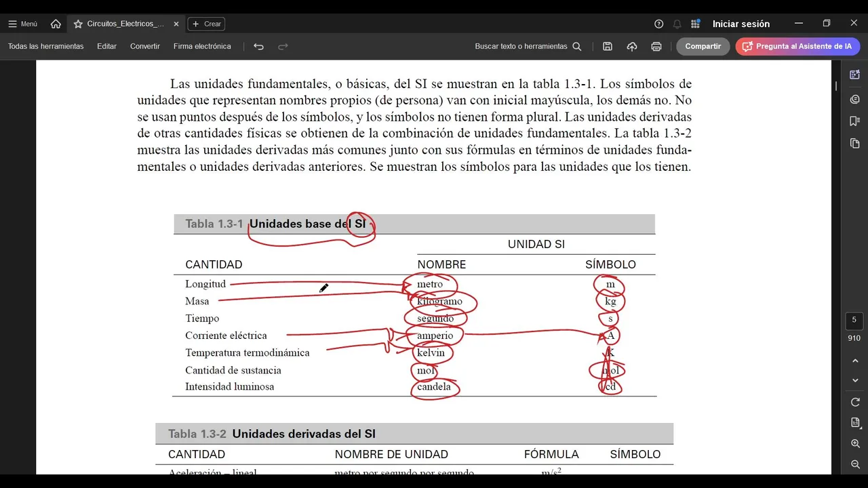The image size is (868, 488).
Task: Click 'Corriente eléctrica' in the table
Action: click(226, 335)
